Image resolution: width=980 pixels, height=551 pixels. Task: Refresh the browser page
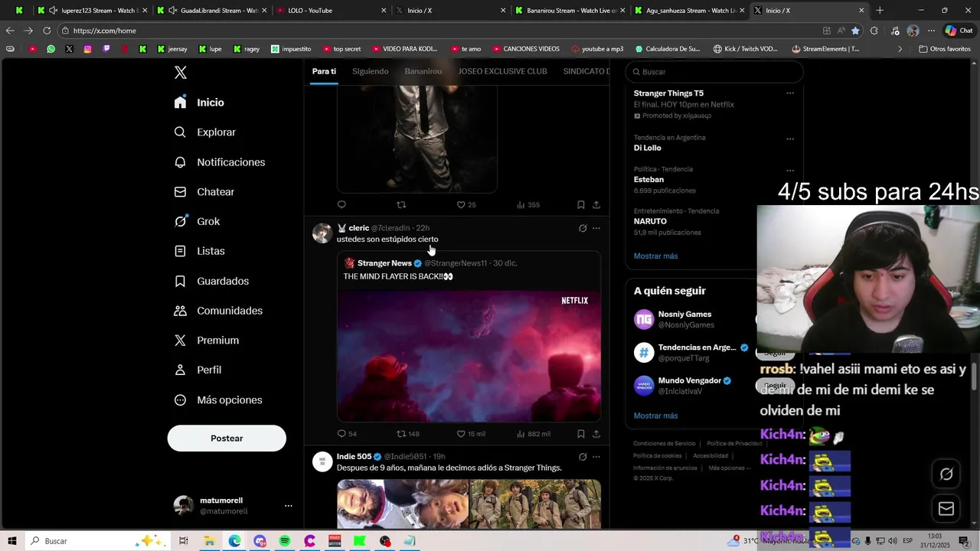pos(47,31)
